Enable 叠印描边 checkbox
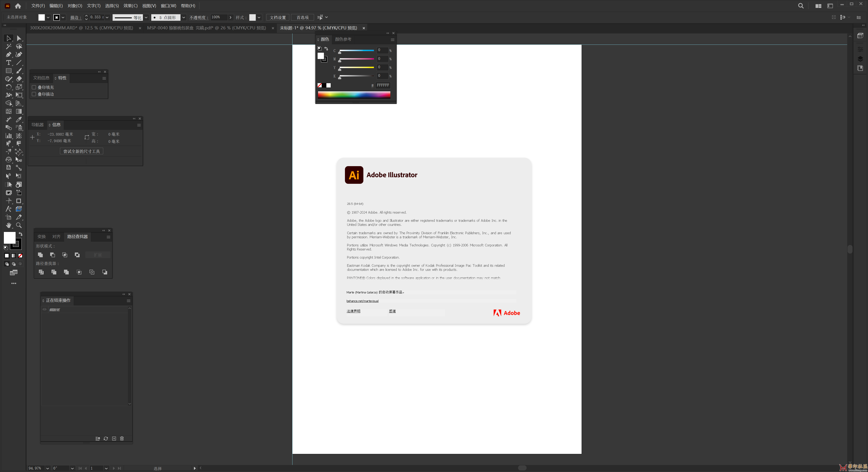This screenshot has width=868, height=472. click(34, 94)
